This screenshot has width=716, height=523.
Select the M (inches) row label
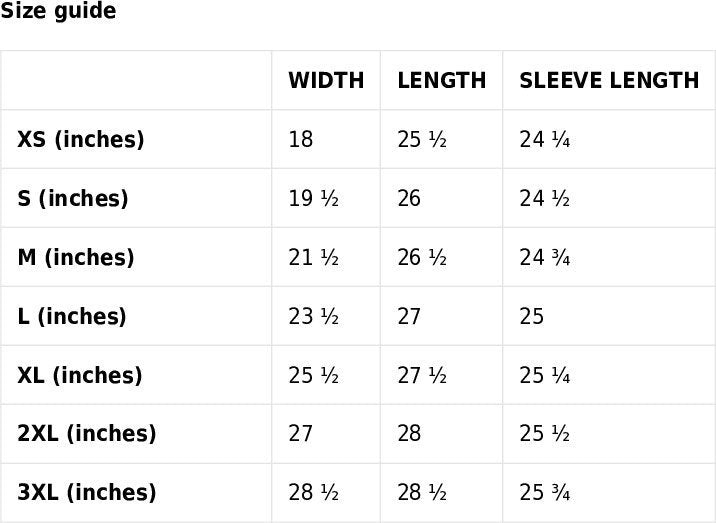pyautogui.click(x=76, y=258)
